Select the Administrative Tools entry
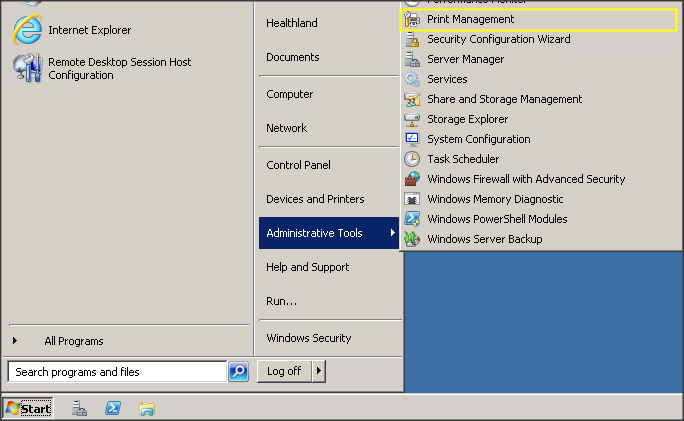 [x=329, y=233]
